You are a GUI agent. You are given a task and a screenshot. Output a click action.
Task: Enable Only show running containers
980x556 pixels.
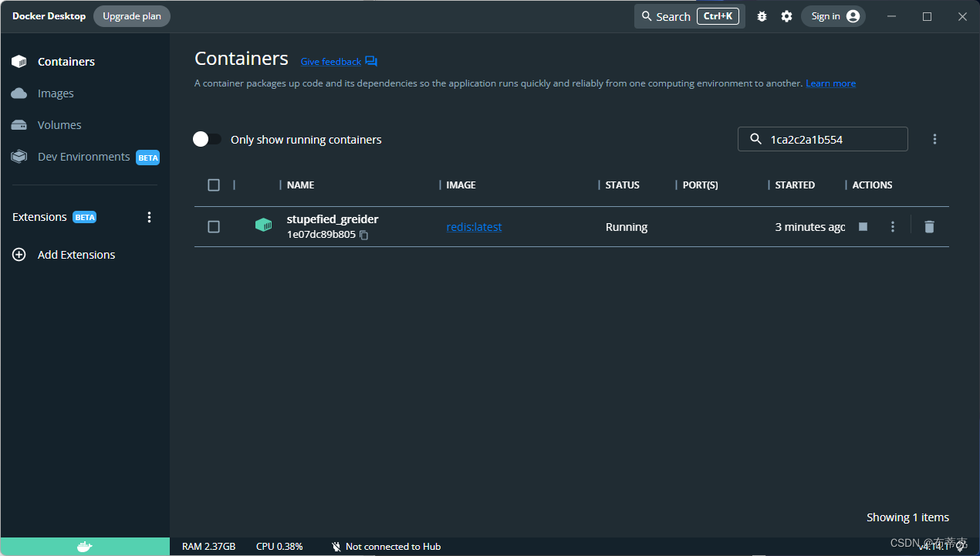pyautogui.click(x=206, y=139)
